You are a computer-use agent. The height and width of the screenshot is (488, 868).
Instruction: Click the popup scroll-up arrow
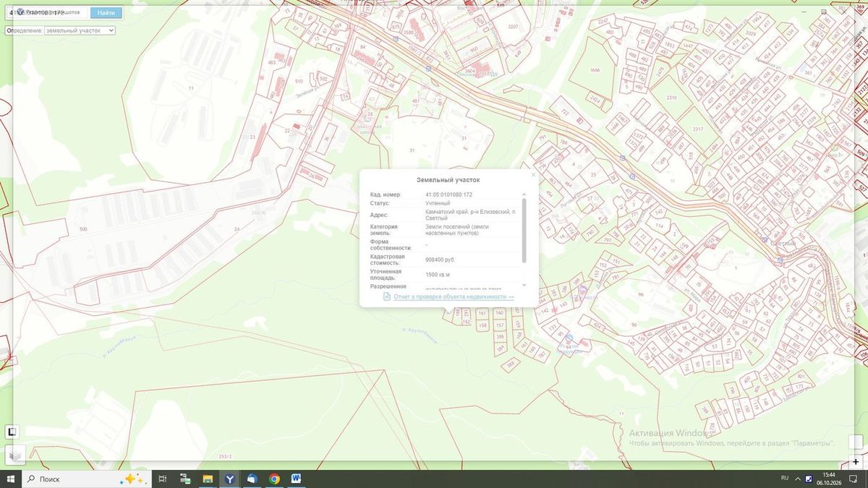coord(524,194)
